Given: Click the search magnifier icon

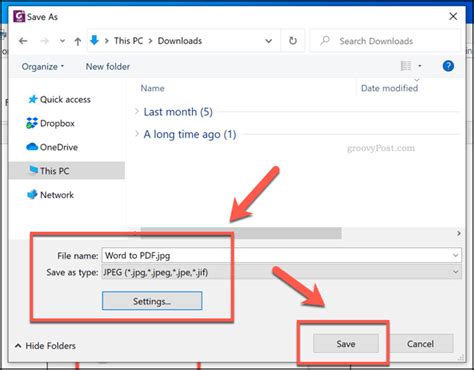Looking at the screenshot, I should tap(325, 41).
